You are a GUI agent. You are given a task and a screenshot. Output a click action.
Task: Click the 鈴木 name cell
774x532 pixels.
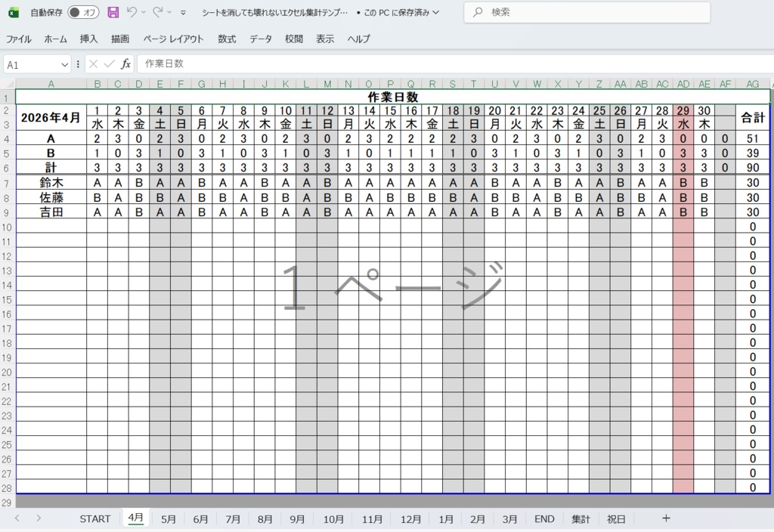coord(51,183)
